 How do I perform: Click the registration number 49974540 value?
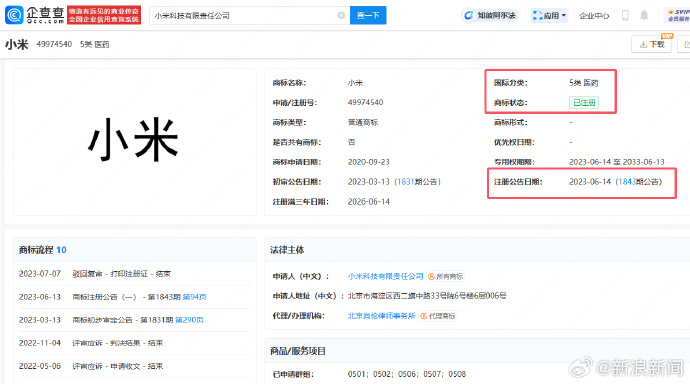pyautogui.click(x=365, y=102)
